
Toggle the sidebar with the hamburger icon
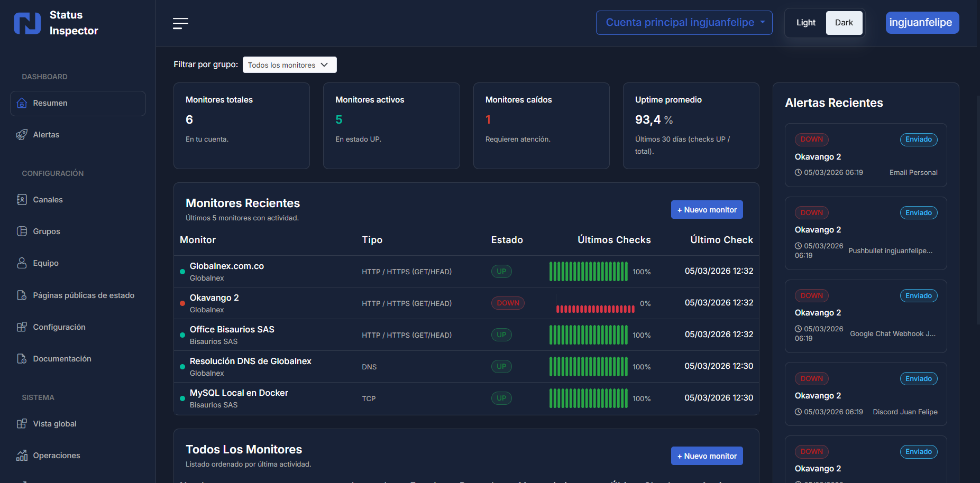click(x=180, y=23)
